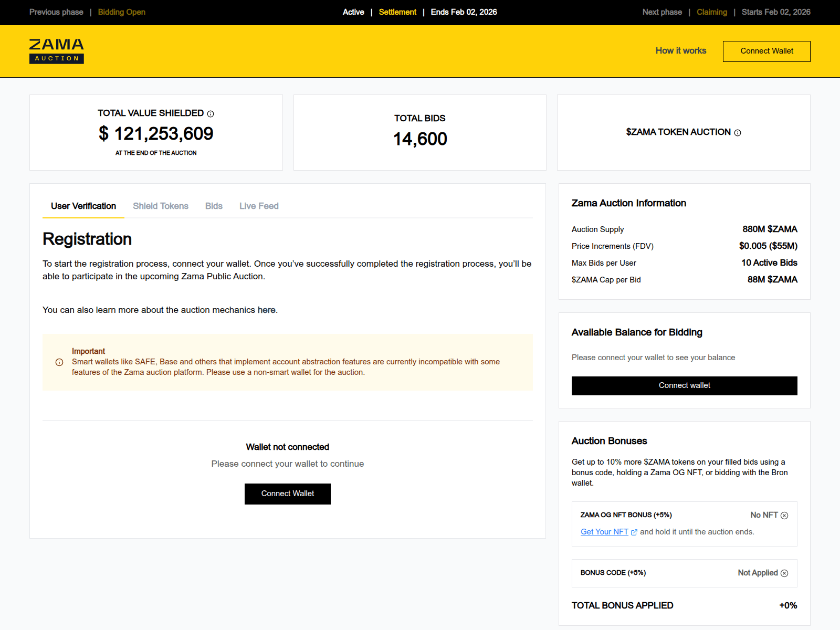This screenshot has height=630, width=840.
Task: Click the 10 Active Bids value
Action: [769, 263]
